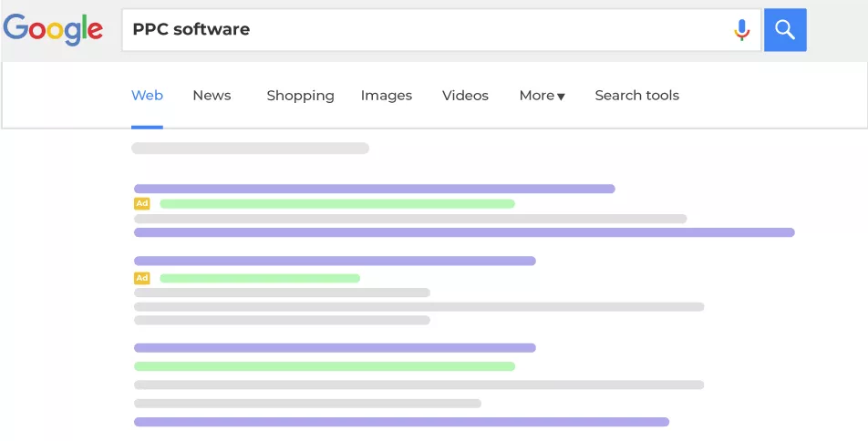Activate voice search microphone icon

point(742,30)
